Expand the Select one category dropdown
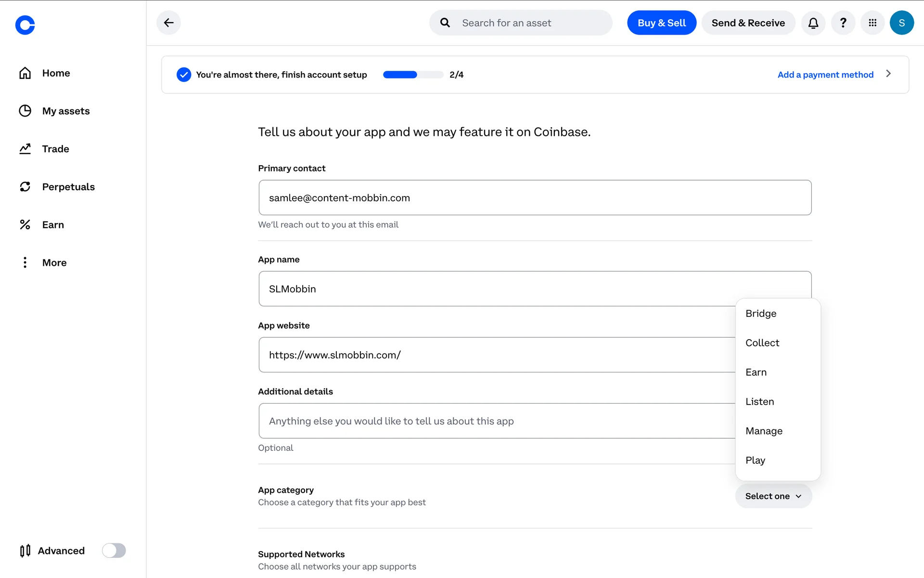 click(x=773, y=496)
